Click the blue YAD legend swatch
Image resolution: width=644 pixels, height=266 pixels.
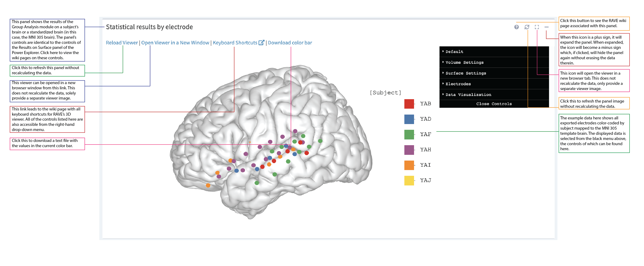pos(409,119)
